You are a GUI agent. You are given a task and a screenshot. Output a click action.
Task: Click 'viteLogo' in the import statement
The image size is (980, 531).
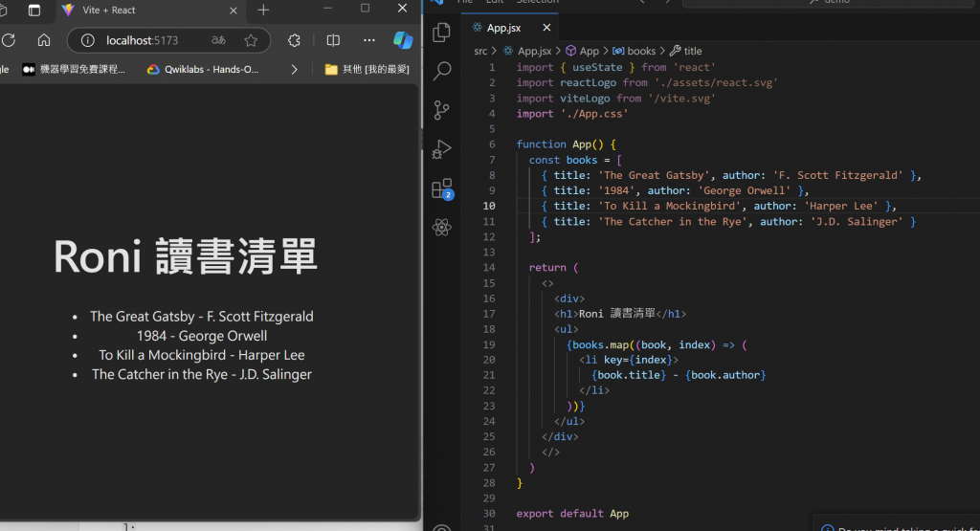(x=585, y=99)
